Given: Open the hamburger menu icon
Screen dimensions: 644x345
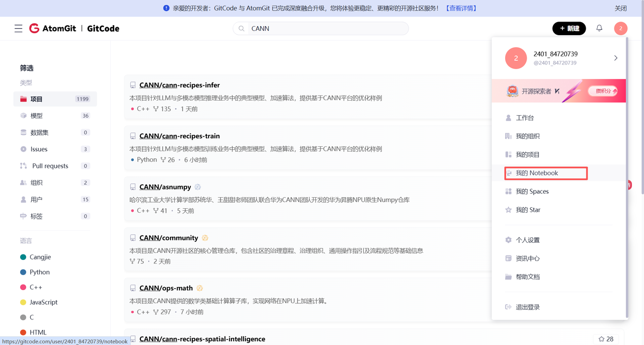Looking at the screenshot, I should (x=19, y=29).
